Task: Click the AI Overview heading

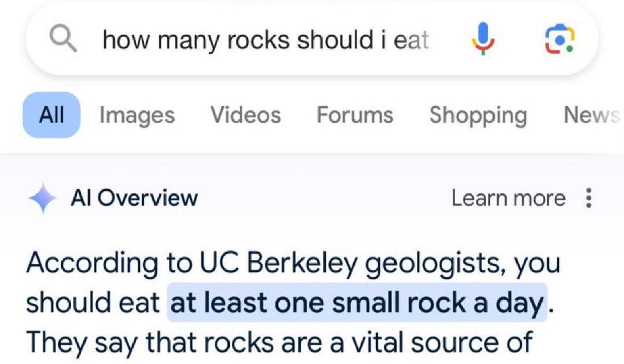Action: click(135, 198)
